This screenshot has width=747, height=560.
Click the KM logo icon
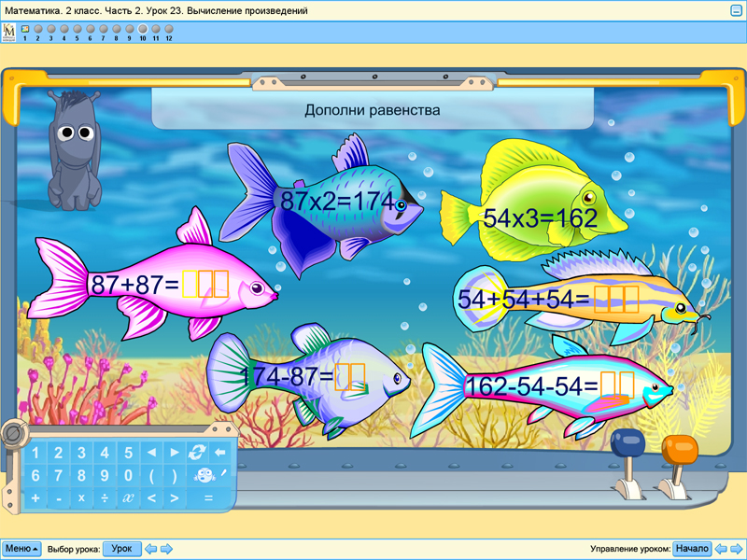point(9,31)
